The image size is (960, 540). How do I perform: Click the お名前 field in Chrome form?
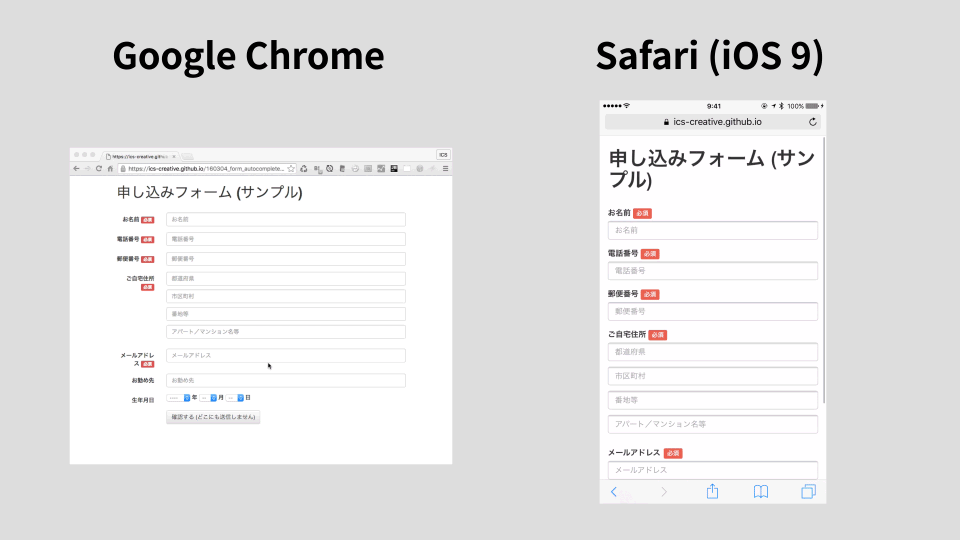click(285, 219)
